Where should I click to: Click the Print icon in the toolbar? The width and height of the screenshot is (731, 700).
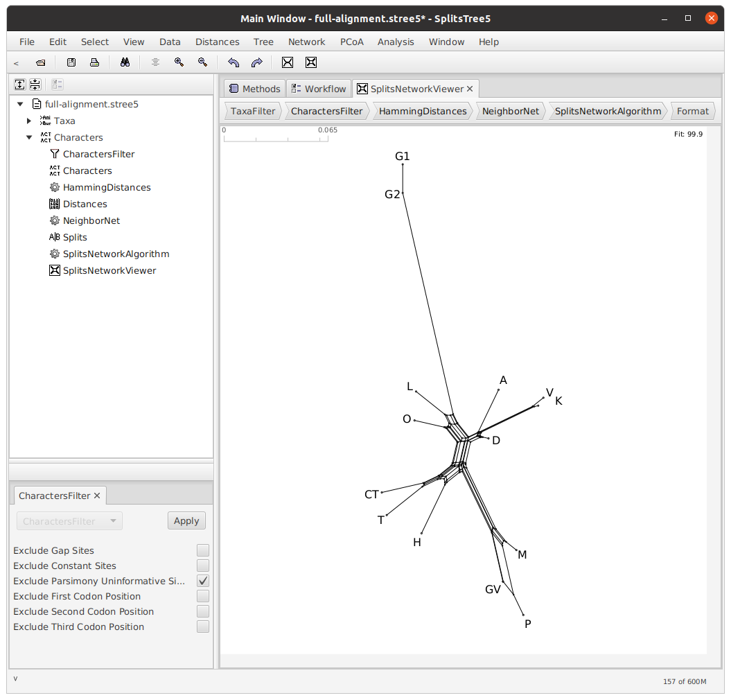[x=94, y=62]
